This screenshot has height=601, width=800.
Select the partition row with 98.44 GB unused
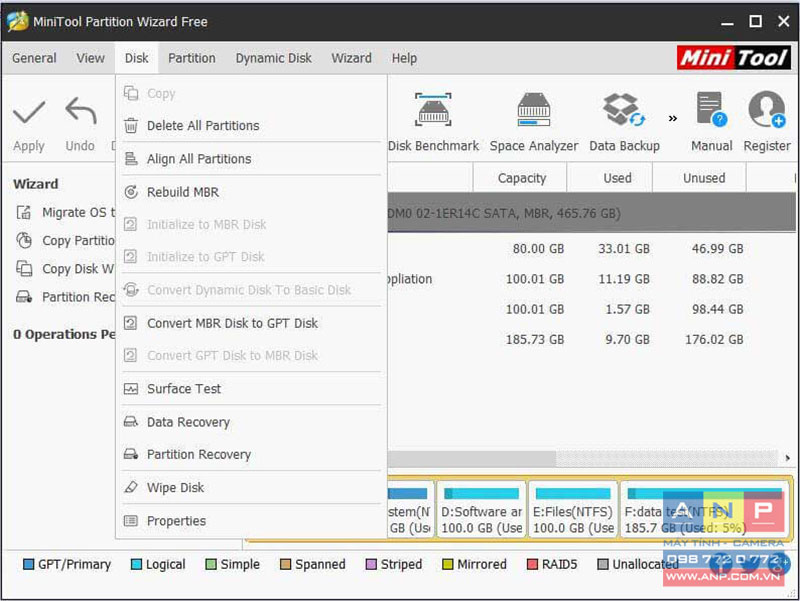pos(592,309)
